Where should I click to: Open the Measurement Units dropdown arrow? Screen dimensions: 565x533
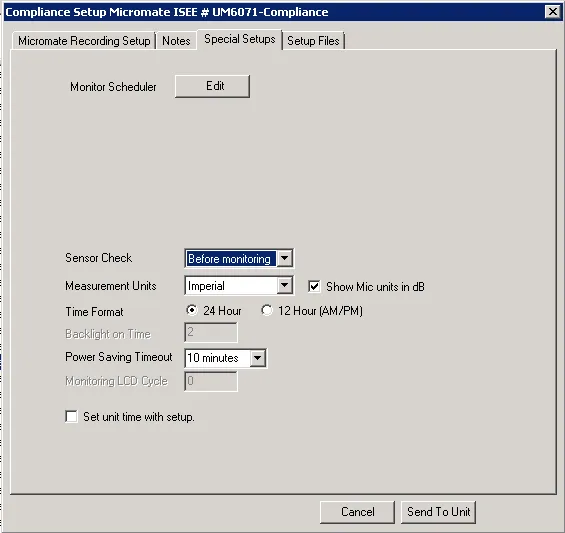point(284,286)
